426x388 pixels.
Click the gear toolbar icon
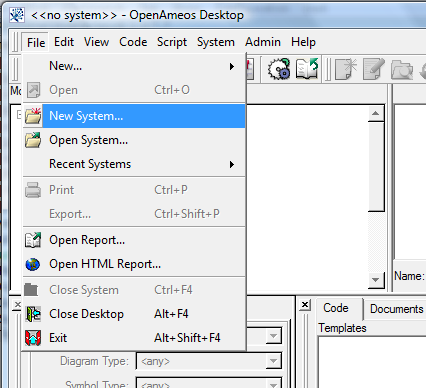[279, 69]
